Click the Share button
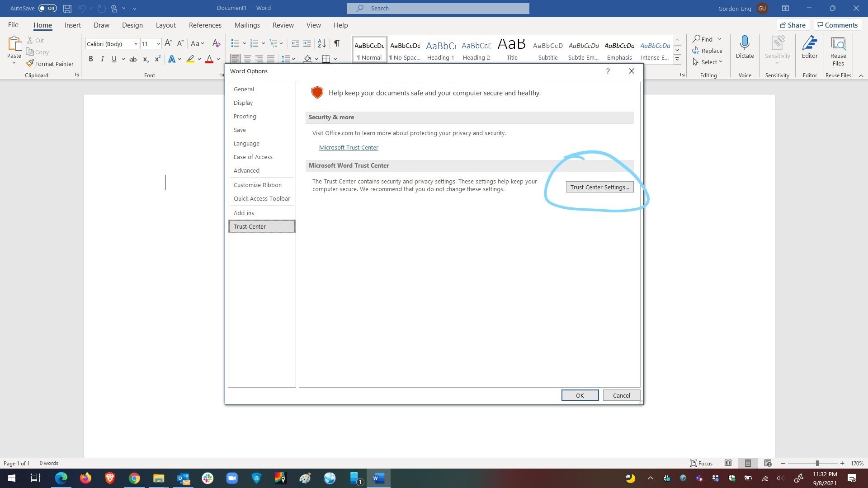This screenshot has width=868, height=488. pyautogui.click(x=793, y=25)
